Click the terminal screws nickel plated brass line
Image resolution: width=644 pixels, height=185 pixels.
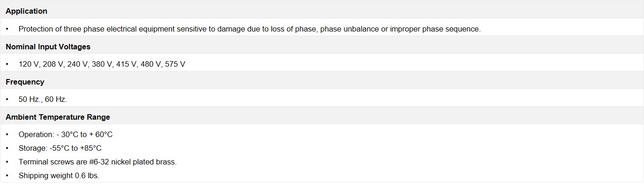click(x=97, y=162)
